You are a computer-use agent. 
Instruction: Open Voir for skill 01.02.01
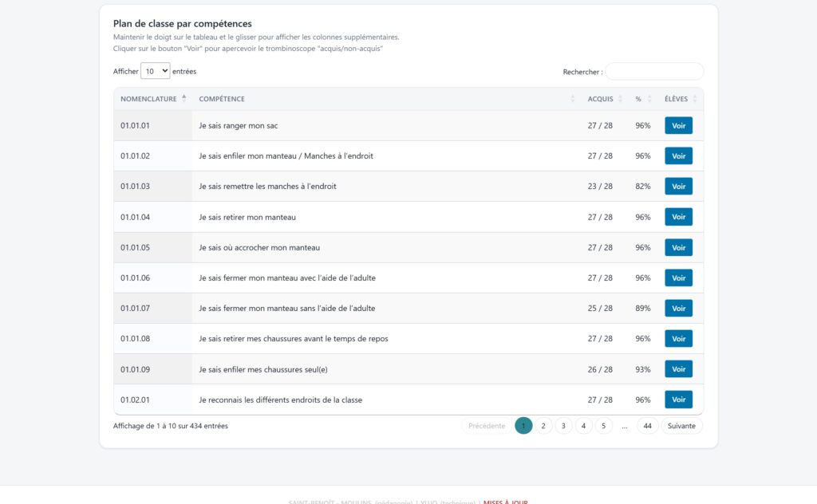click(678, 400)
